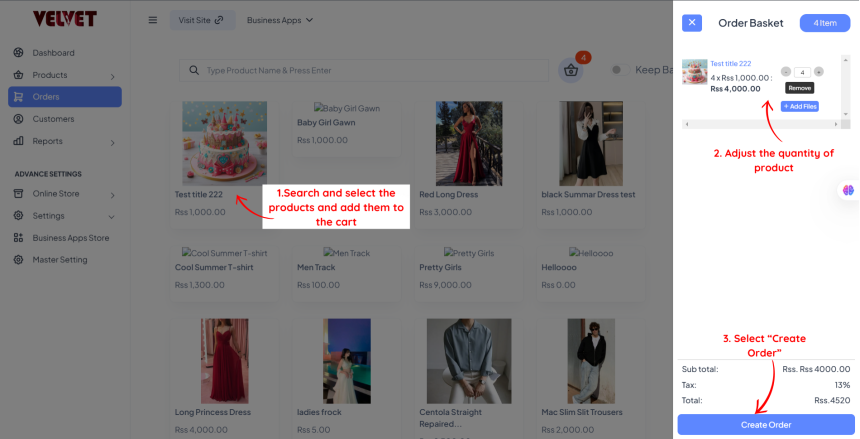Collapse the Settings submenu chevron
Screen dimensions: 860x439
(x=112, y=216)
